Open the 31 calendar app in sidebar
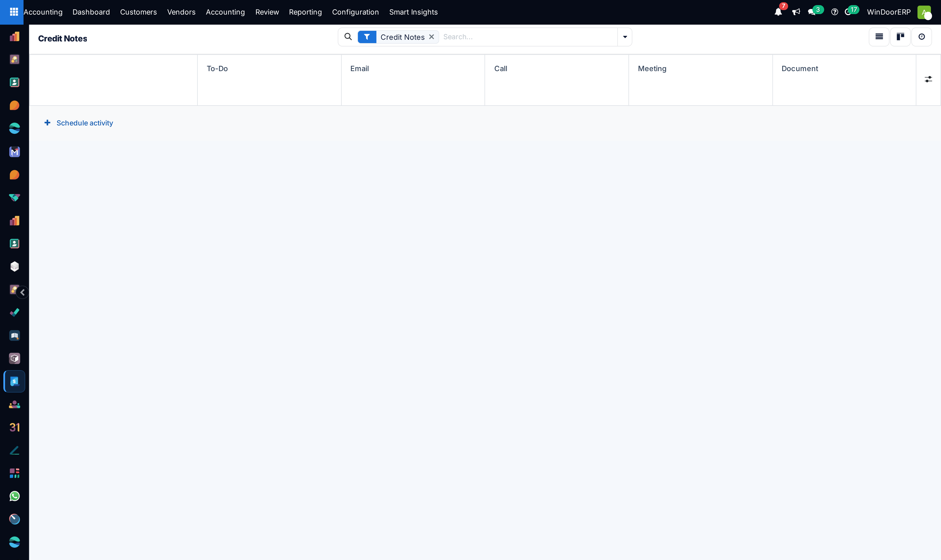This screenshot has width=941, height=560. [14, 427]
